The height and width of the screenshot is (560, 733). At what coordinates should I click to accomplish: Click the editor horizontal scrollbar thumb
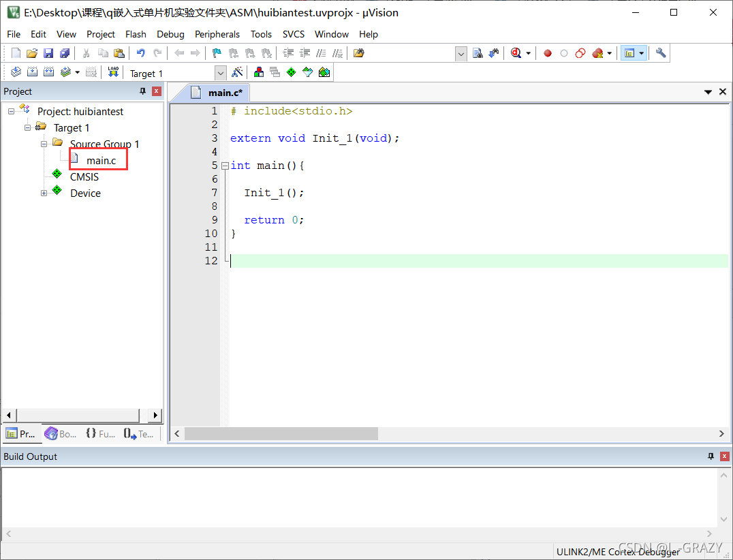pos(281,433)
